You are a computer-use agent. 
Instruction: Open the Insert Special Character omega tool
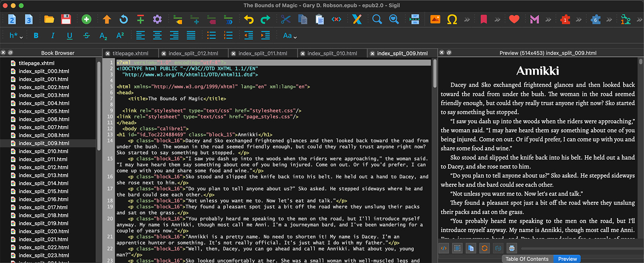(x=452, y=19)
